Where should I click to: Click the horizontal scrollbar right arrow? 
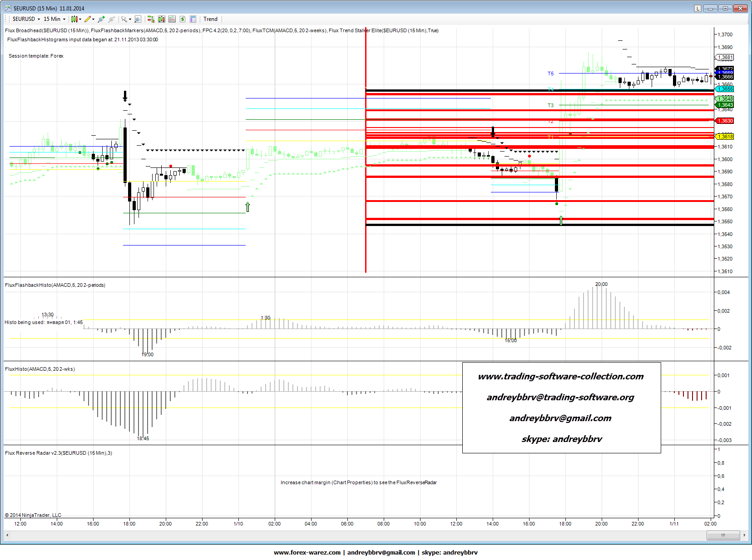pyautogui.click(x=744, y=535)
